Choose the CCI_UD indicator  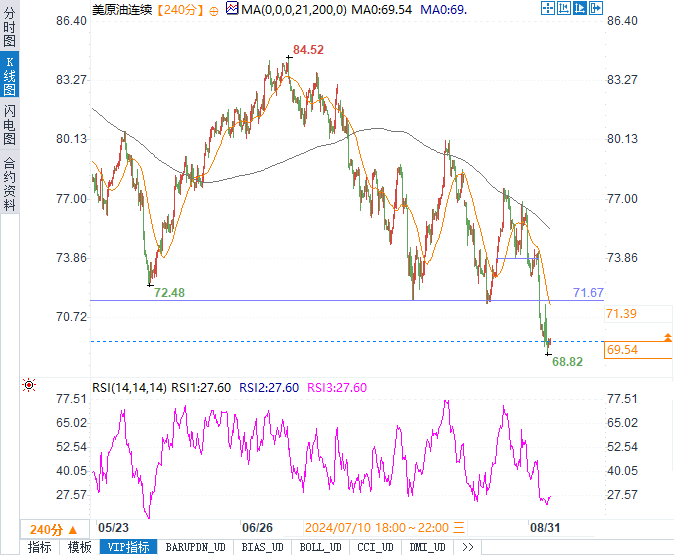point(376,547)
